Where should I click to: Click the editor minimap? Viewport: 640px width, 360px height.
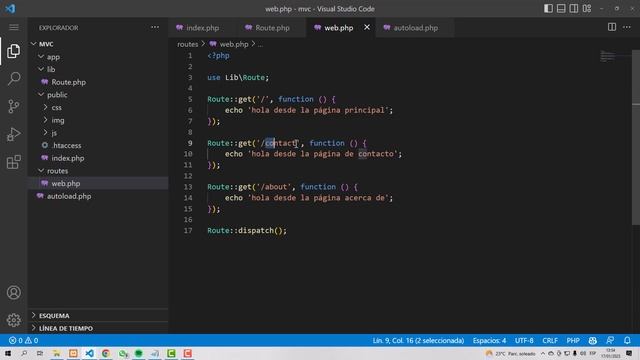(x=615, y=57)
